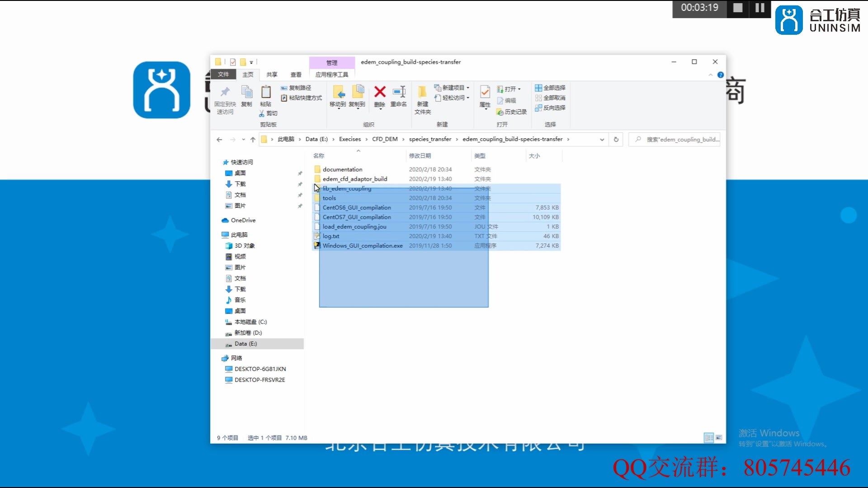The width and height of the screenshot is (868, 488).
Task: Click the Cut scissors icon
Action: coord(262,113)
